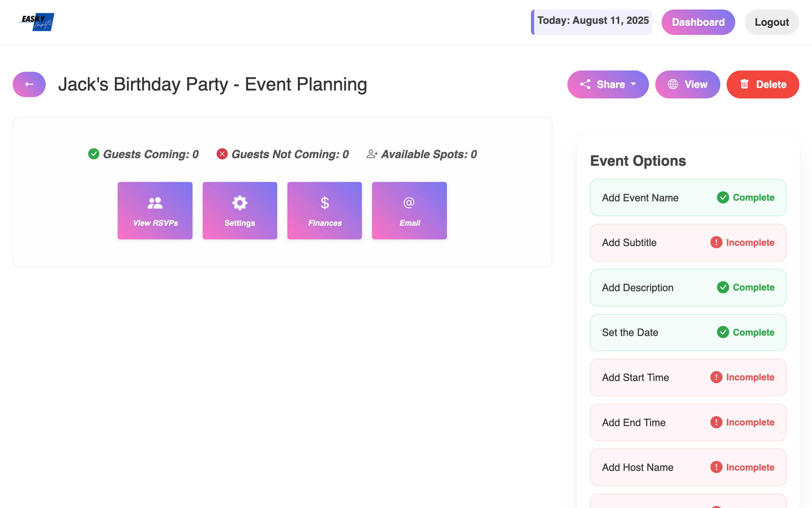Open the Finances tile
The height and width of the screenshot is (508, 812).
324,211
